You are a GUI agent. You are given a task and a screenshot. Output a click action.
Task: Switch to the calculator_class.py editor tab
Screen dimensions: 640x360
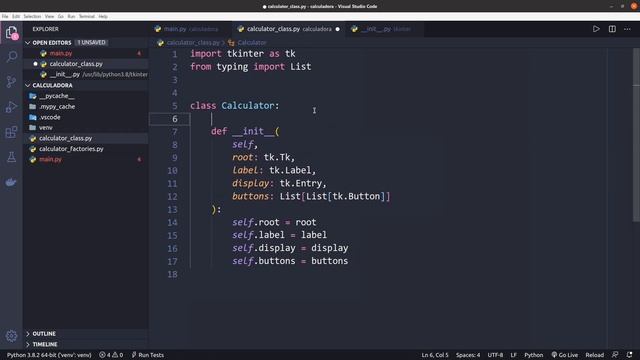[288, 29]
